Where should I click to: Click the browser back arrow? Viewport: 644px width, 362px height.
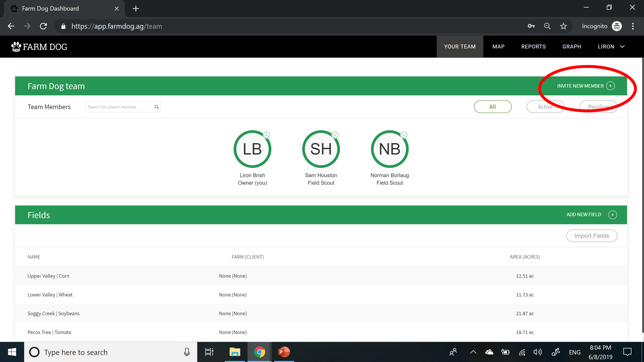(11, 26)
